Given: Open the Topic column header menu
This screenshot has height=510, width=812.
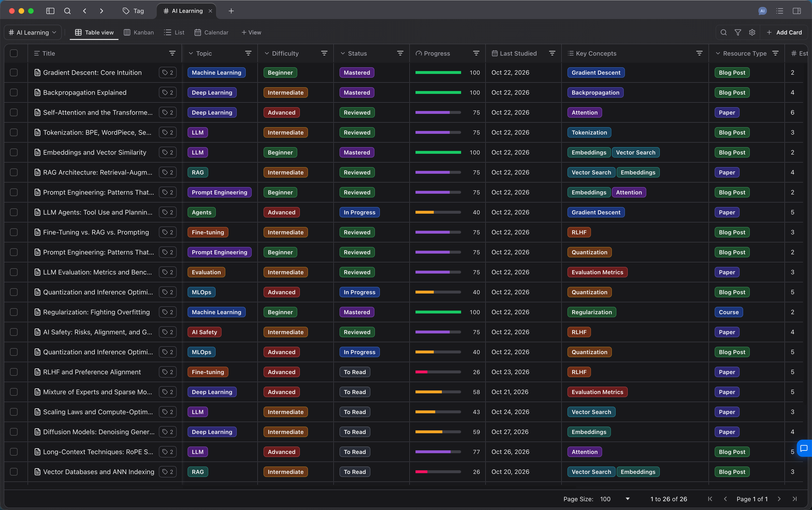Looking at the screenshot, I should coord(248,53).
